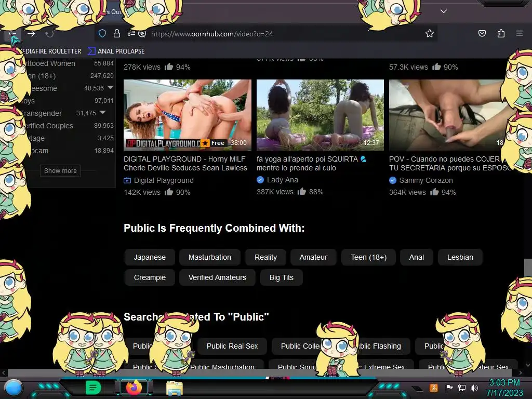Click the Firefox icon on the taskbar
532x399 pixels.
click(134, 388)
